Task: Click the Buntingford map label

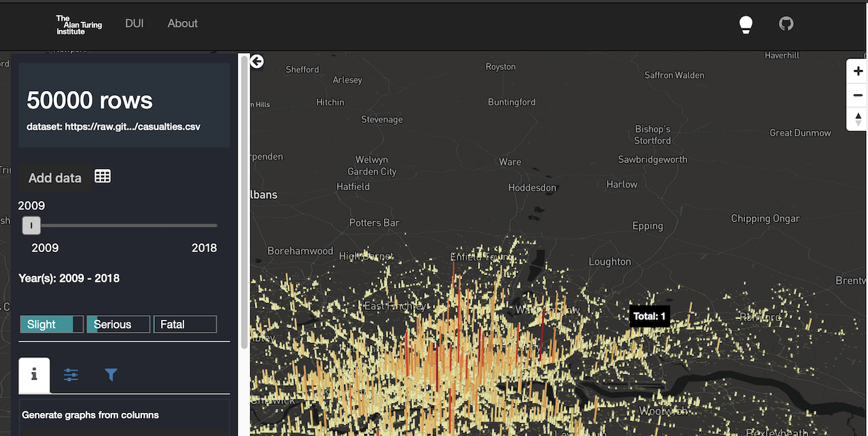Action: tap(512, 102)
